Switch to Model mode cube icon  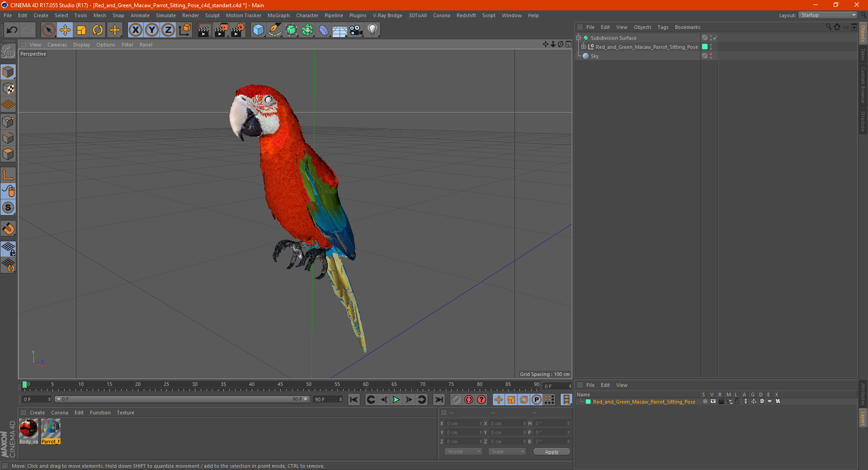(8, 72)
